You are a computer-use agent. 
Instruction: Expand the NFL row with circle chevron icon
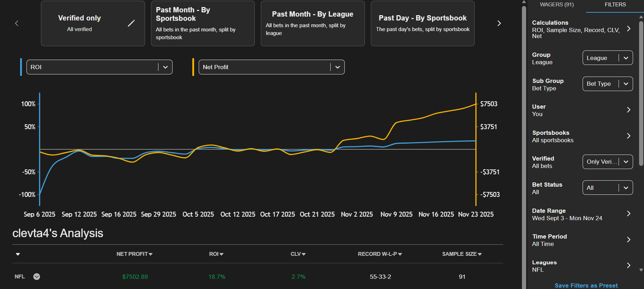click(37, 277)
